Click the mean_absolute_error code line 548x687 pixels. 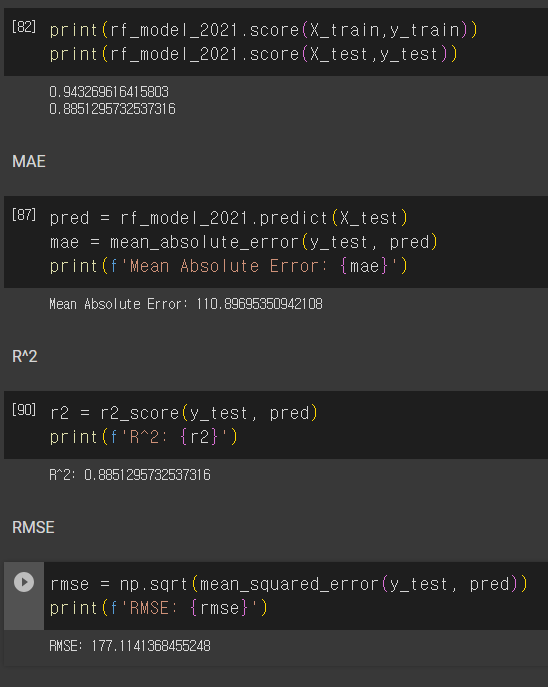[x=244, y=242]
